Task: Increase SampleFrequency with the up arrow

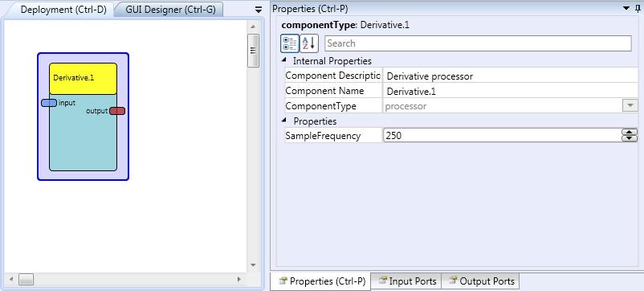Action: (630, 133)
